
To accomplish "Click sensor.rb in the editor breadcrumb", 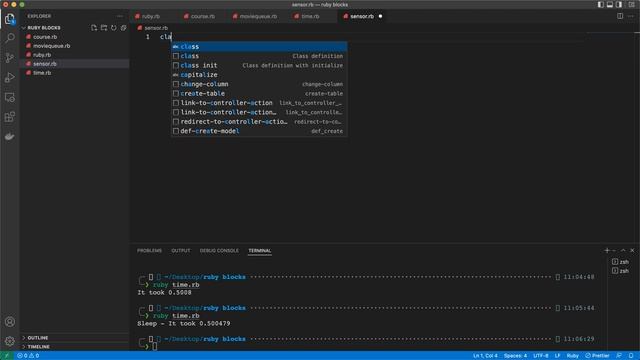I will click(156, 28).
